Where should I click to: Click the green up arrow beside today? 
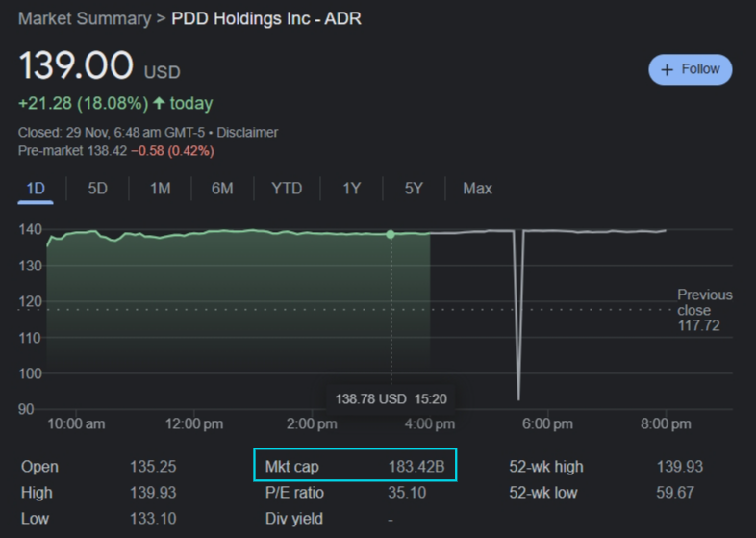click(159, 103)
